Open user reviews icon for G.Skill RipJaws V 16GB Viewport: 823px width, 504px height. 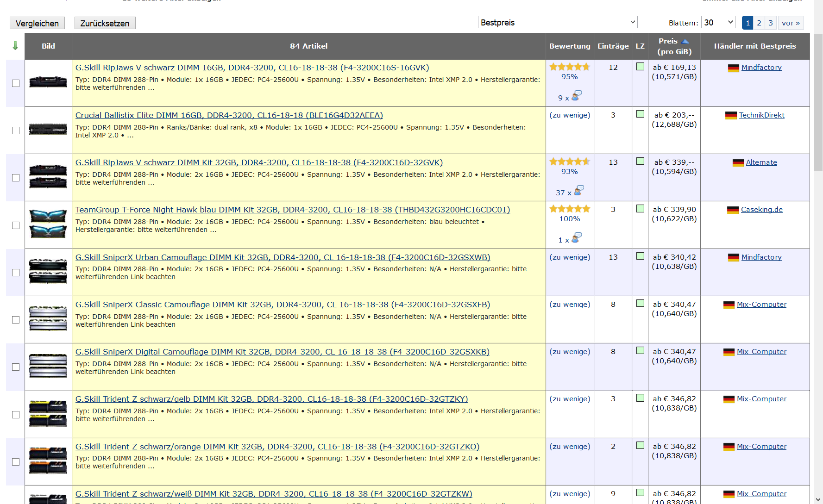click(x=577, y=96)
